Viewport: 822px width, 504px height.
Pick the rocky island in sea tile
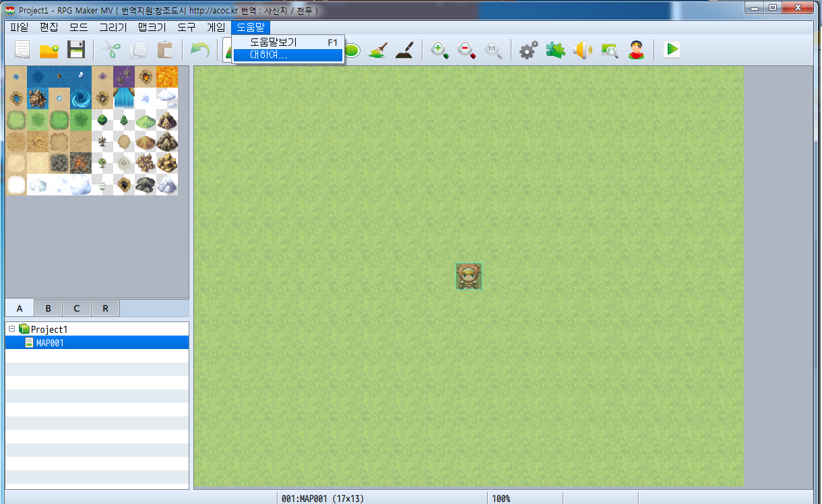pyautogui.click(x=38, y=98)
